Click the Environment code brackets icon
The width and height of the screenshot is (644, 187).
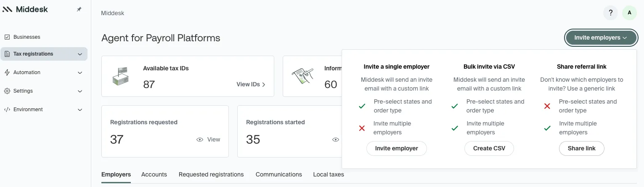tap(7, 110)
